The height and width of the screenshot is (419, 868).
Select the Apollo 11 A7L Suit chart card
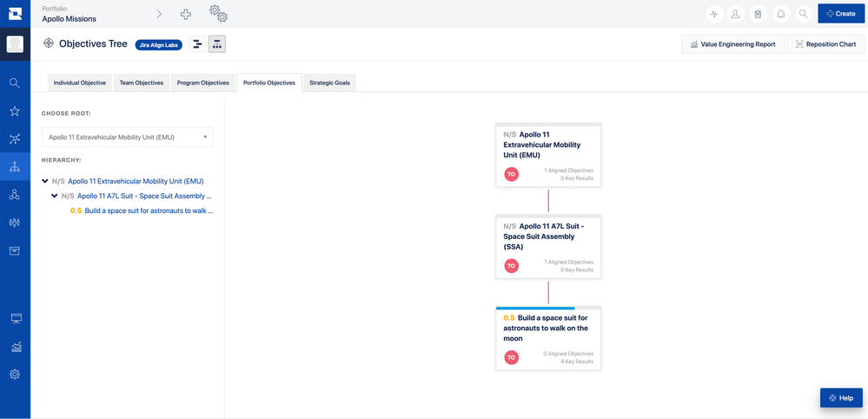(x=548, y=247)
